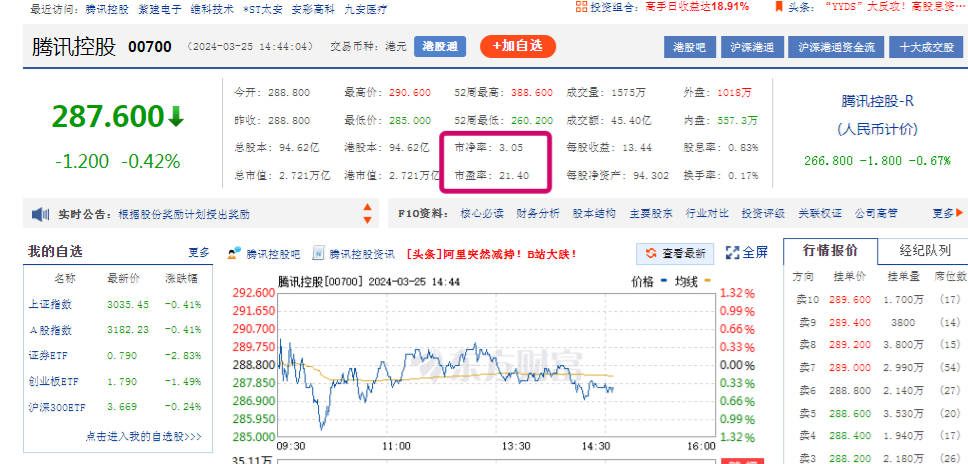Viewport: 968px width, 464px height.
Task: Open recently visited 腾讯控股 link
Action: coord(107,9)
